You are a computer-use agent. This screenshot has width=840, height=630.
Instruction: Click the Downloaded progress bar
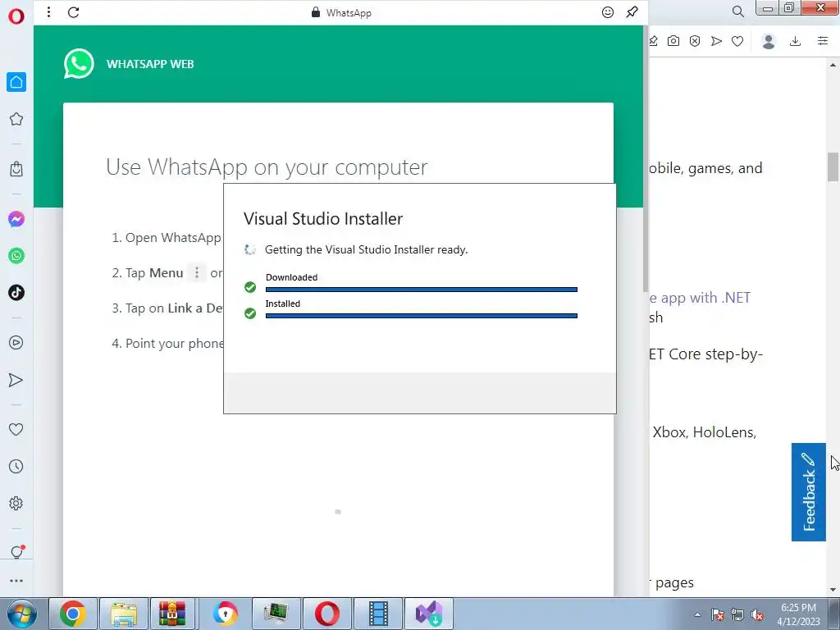[x=421, y=290]
